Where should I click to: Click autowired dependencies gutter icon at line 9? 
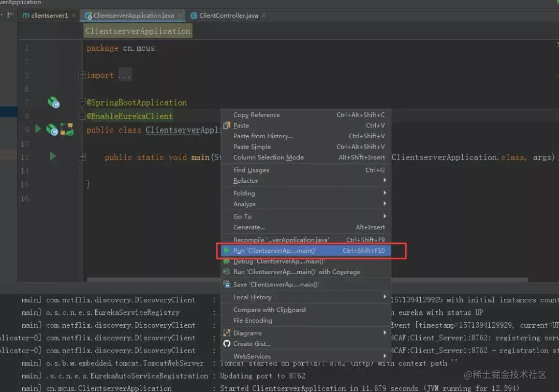(67, 129)
